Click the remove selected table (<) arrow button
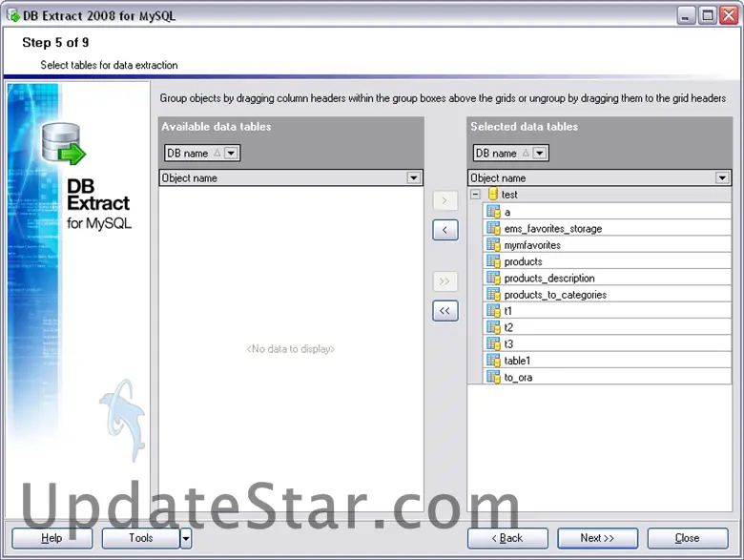Viewport: 744px width, 560px height. pyautogui.click(x=445, y=230)
